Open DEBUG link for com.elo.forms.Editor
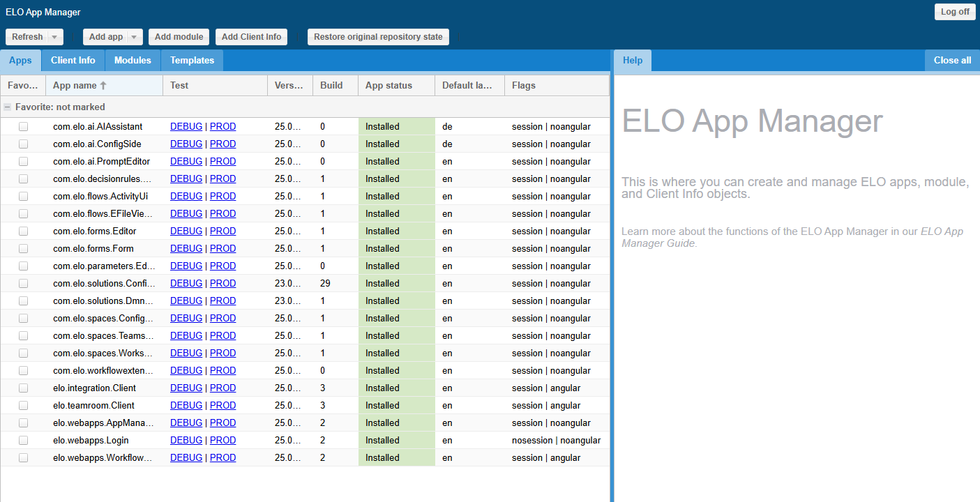 186,231
